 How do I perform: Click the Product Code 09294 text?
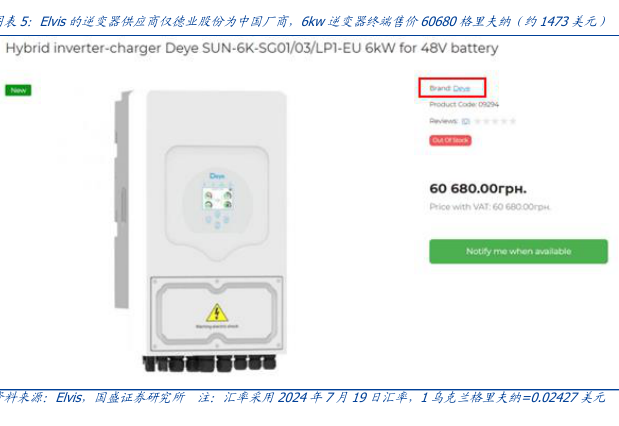464,105
